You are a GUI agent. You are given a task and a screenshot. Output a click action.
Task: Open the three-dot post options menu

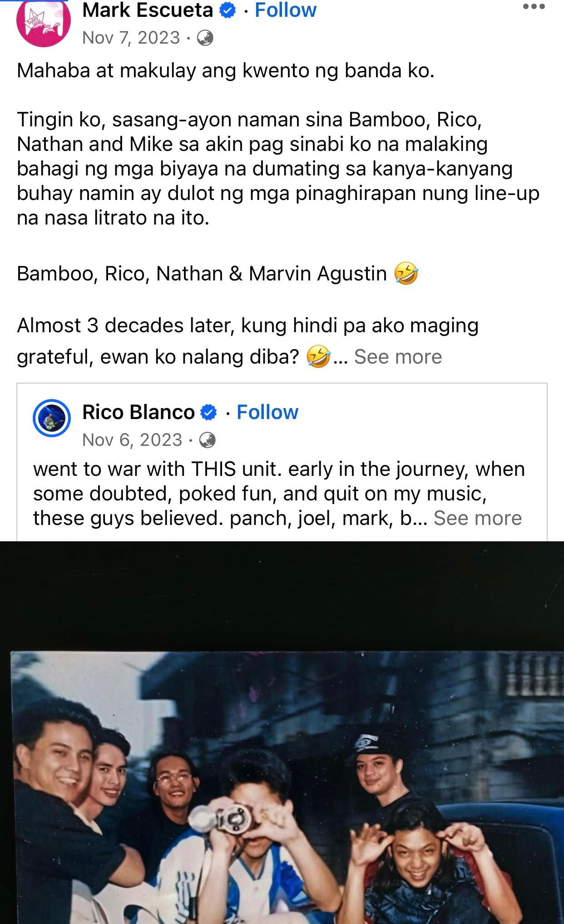click(534, 7)
